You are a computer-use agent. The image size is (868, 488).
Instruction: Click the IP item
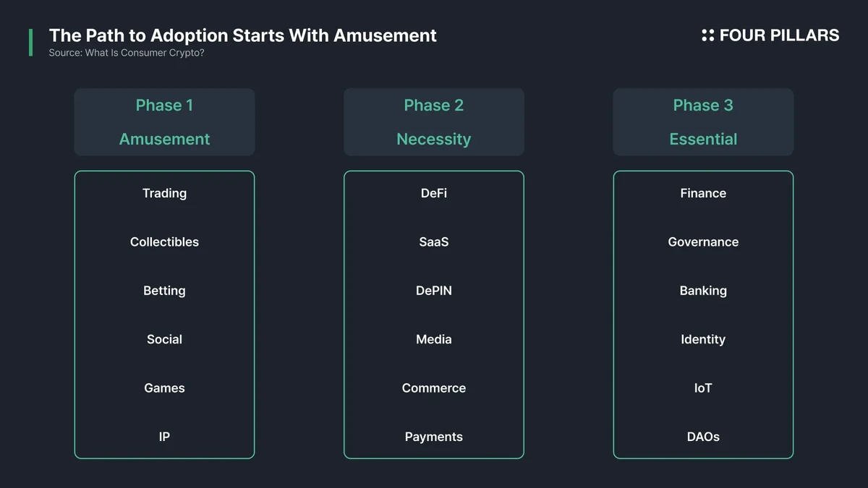(164, 437)
